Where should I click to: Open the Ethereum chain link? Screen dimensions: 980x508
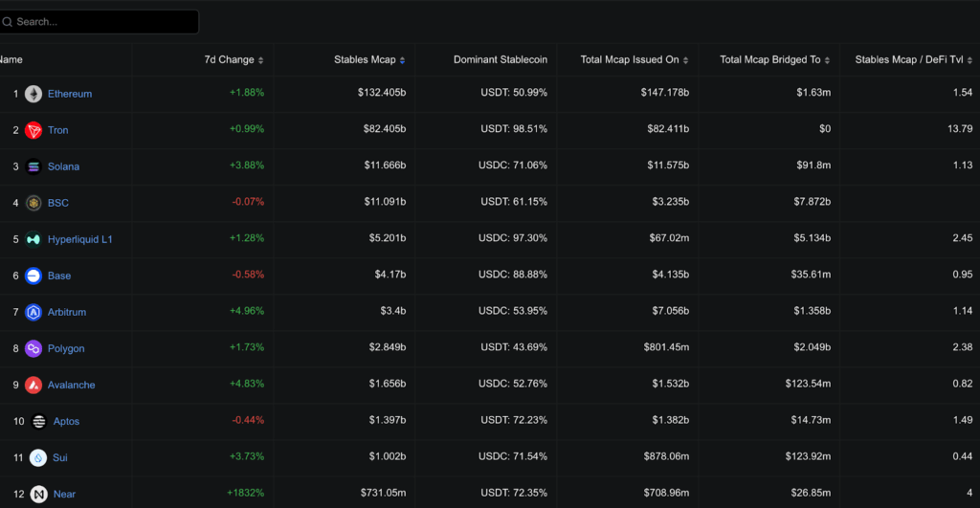click(x=69, y=94)
